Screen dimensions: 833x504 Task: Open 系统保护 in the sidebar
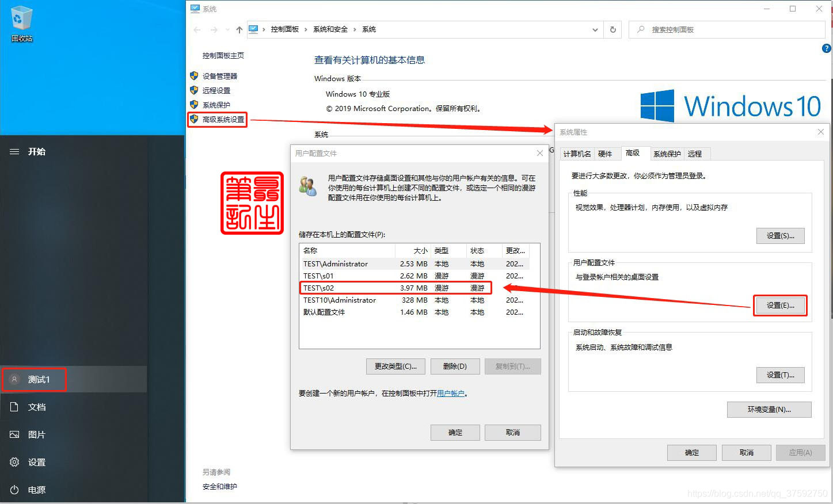(x=216, y=105)
